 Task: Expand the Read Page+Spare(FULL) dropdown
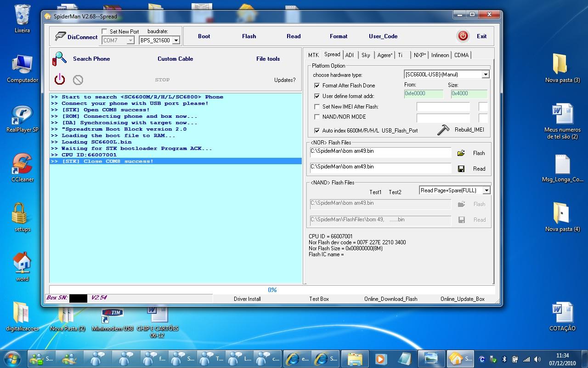coord(486,190)
